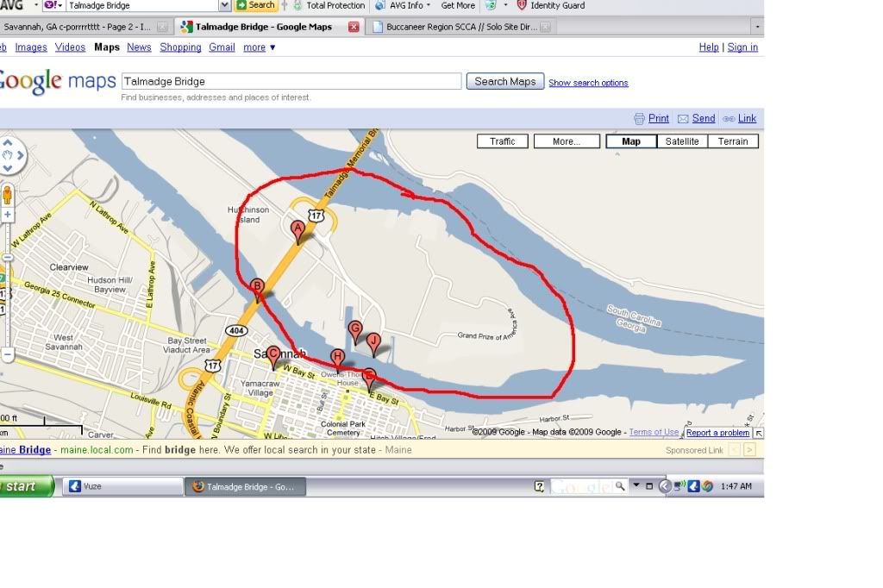Select map marker B on the bridge
The width and height of the screenshot is (883, 588).
pos(256,288)
